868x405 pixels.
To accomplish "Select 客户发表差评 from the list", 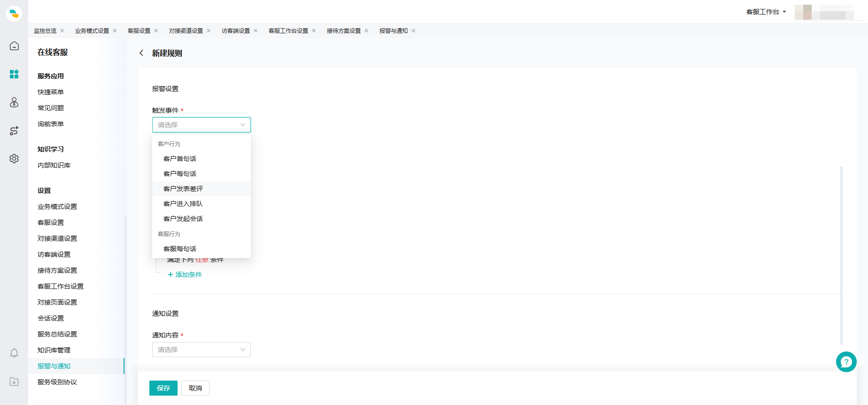I will click(183, 189).
